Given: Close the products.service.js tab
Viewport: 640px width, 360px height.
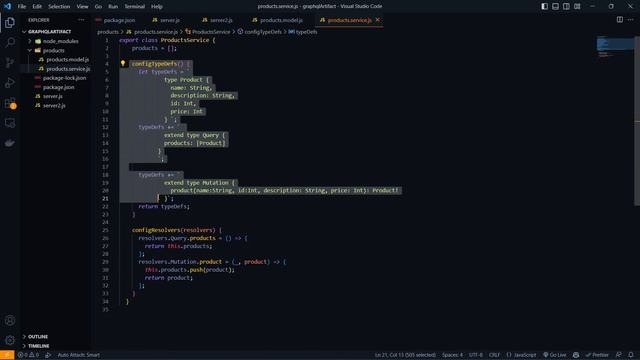Looking at the screenshot, I should pos(378,20).
